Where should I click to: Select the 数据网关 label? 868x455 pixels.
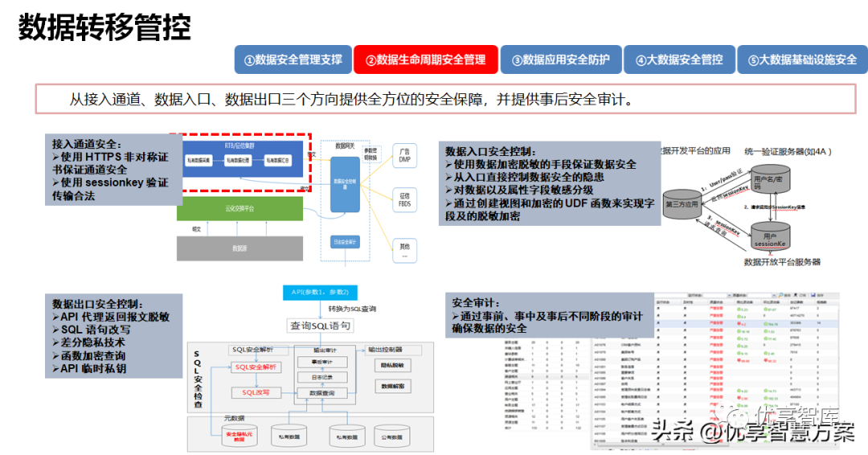coord(345,146)
